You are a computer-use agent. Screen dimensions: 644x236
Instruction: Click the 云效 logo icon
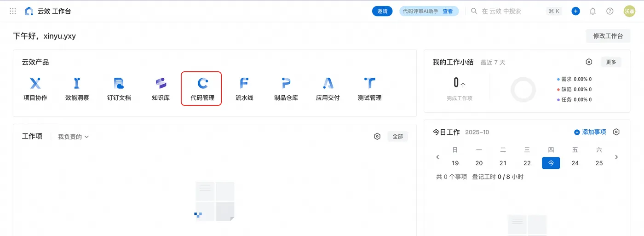pyautogui.click(x=29, y=11)
